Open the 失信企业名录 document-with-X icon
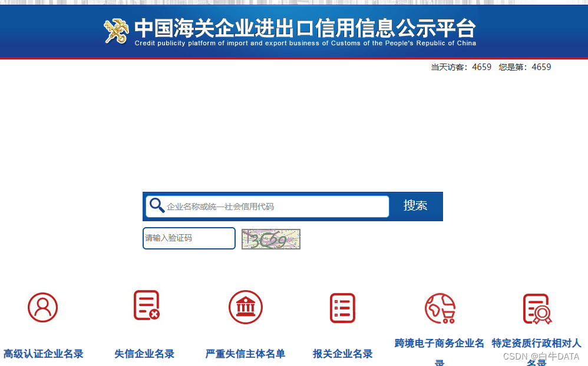The width and height of the screenshot is (588, 366). 147,305
